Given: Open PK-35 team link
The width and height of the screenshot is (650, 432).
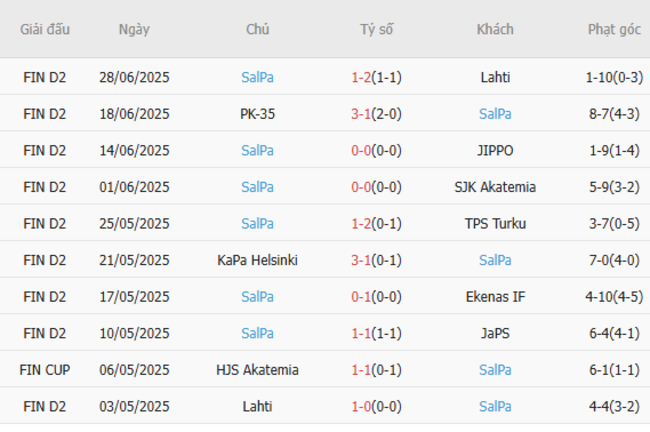Looking at the screenshot, I should point(257,113).
